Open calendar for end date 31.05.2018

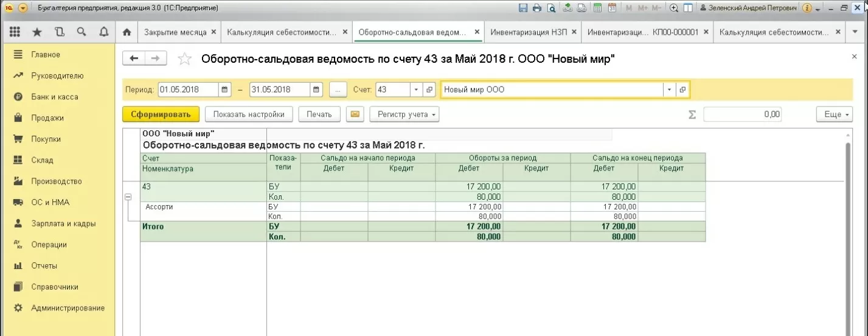(x=316, y=89)
